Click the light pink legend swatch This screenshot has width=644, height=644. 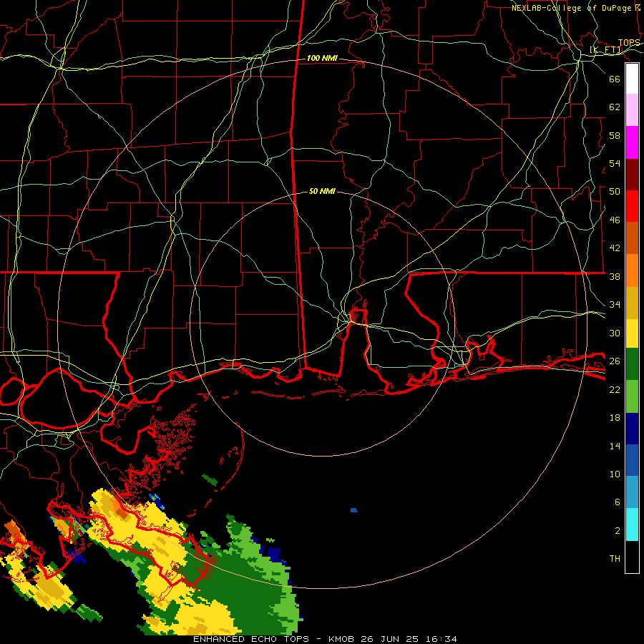coord(632,110)
